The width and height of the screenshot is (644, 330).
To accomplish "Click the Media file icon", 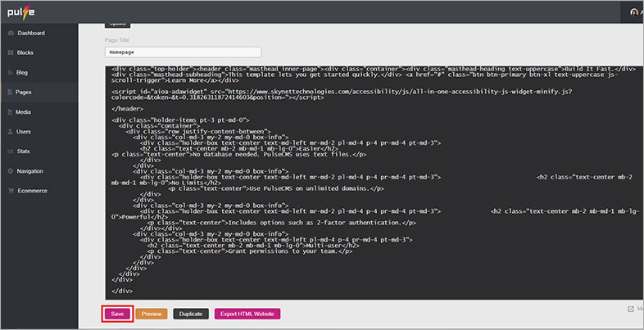I will click(x=9, y=111).
